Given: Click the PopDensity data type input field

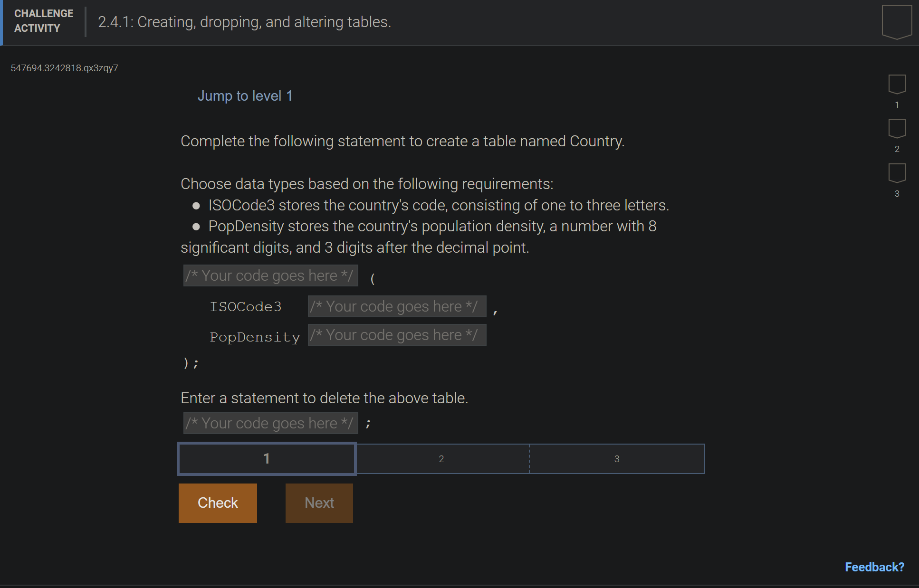Looking at the screenshot, I should pyautogui.click(x=397, y=335).
